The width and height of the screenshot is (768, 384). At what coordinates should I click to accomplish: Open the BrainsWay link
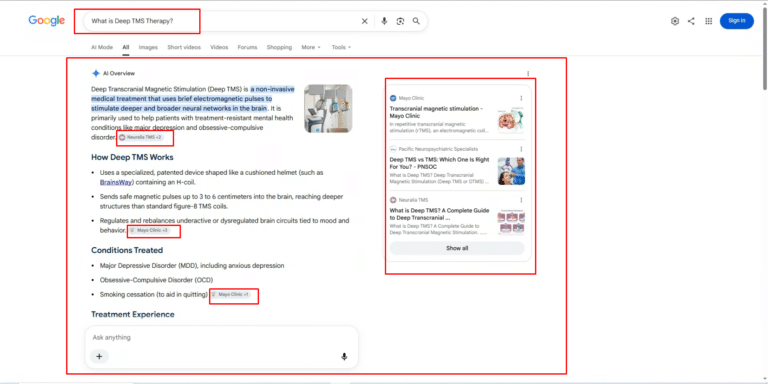click(x=117, y=182)
